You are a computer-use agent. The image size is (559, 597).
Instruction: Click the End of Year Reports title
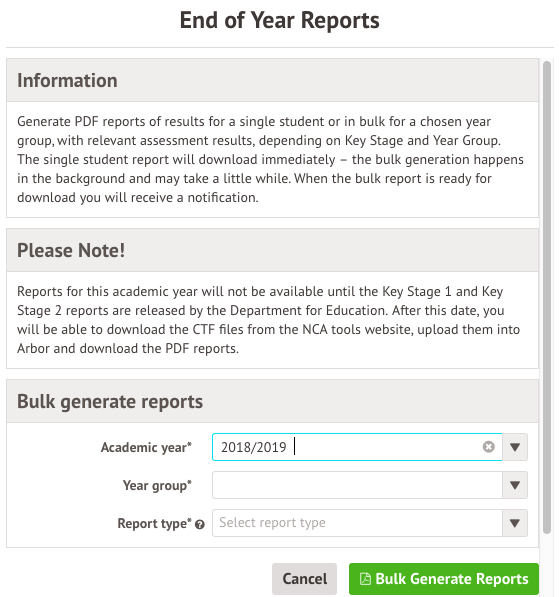point(280,20)
